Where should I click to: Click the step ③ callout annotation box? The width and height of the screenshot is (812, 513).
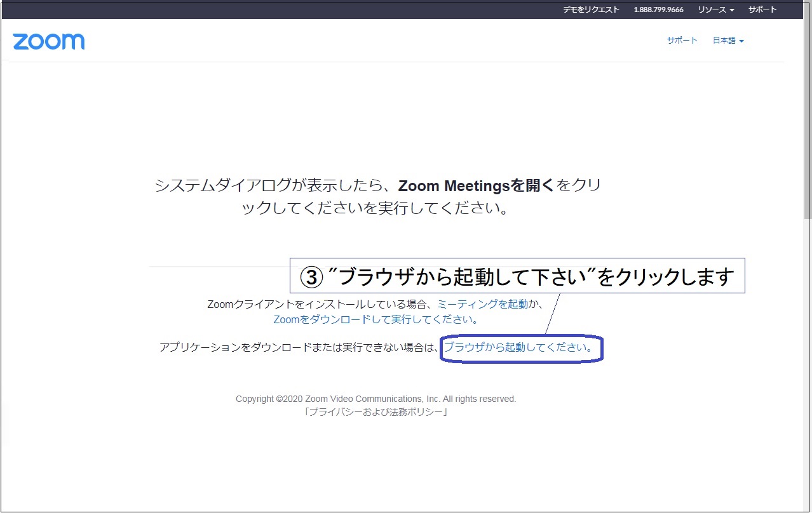click(x=517, y=276)
